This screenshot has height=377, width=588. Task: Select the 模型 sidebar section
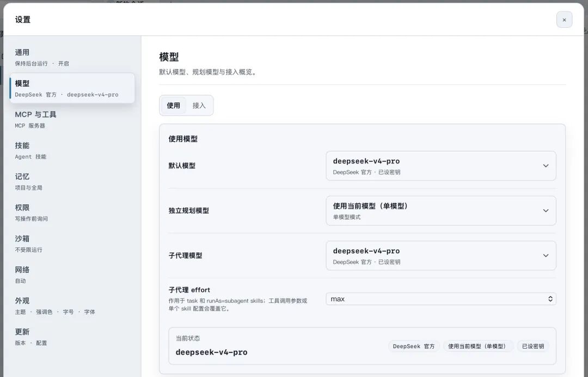click(72, 88)
